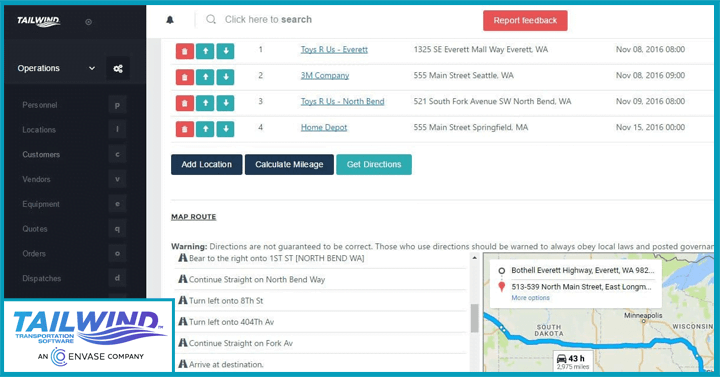Open Dispatches in the sidebar
The width and height of the screenshot is (720, 377).
42,279
